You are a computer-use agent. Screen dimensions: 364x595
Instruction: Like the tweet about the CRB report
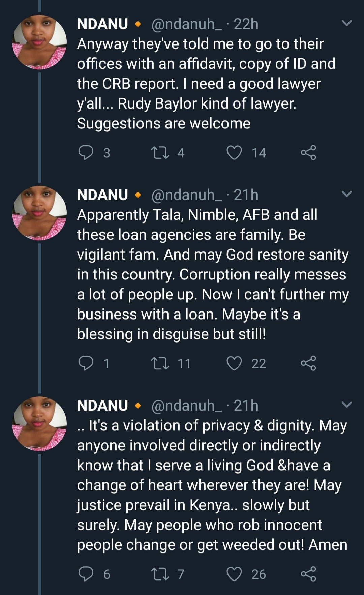point(234,153)
